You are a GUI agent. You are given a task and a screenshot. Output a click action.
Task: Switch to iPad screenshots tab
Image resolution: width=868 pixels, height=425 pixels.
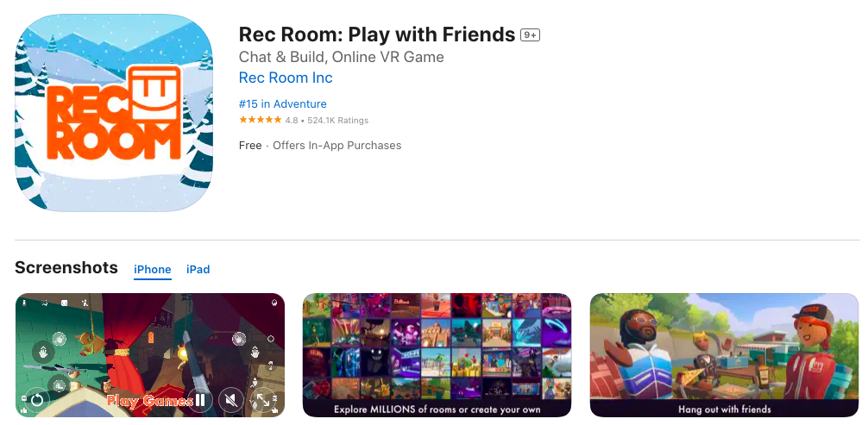pyautogui.click(x=198, y=270)
